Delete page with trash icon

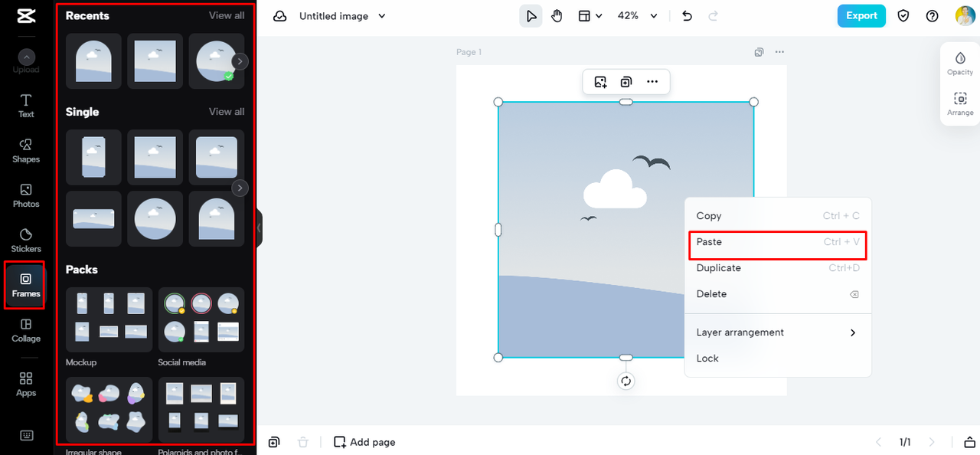coord(303,442)
